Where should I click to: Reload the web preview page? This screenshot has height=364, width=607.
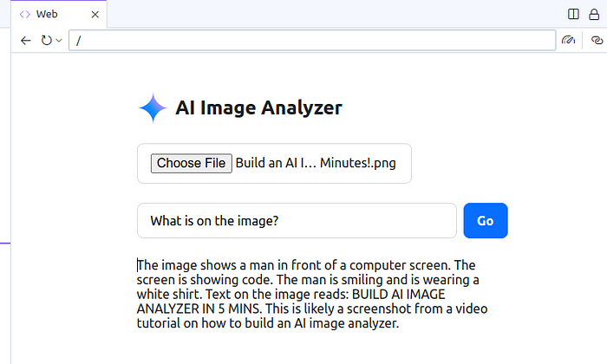pos(47,40)
